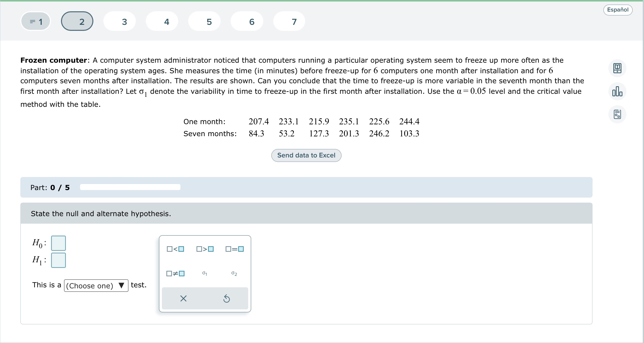The height and width of the screenshot is (343, 644).
Task: Jump to question 5
Action: click(x=209, y=22)
